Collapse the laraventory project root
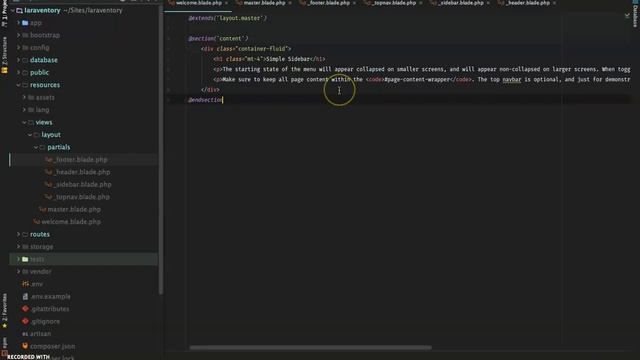 (13, 10)
